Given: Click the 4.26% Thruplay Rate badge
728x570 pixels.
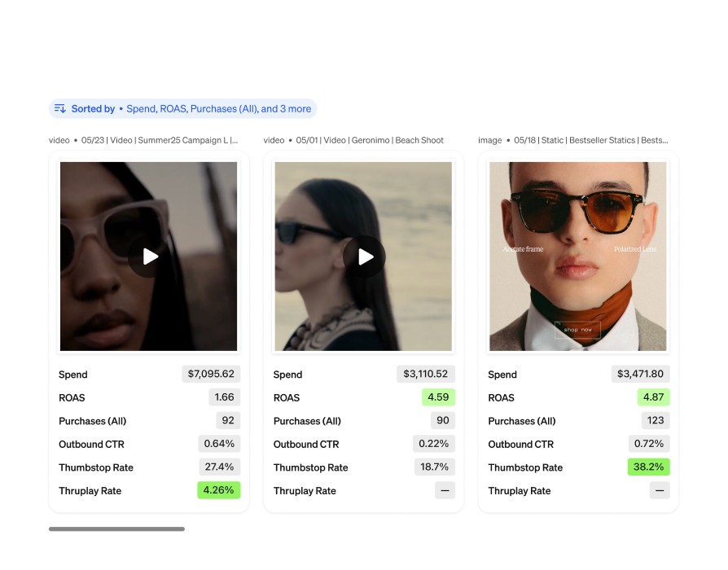Looking at the screenshot, I should point(219,490).
